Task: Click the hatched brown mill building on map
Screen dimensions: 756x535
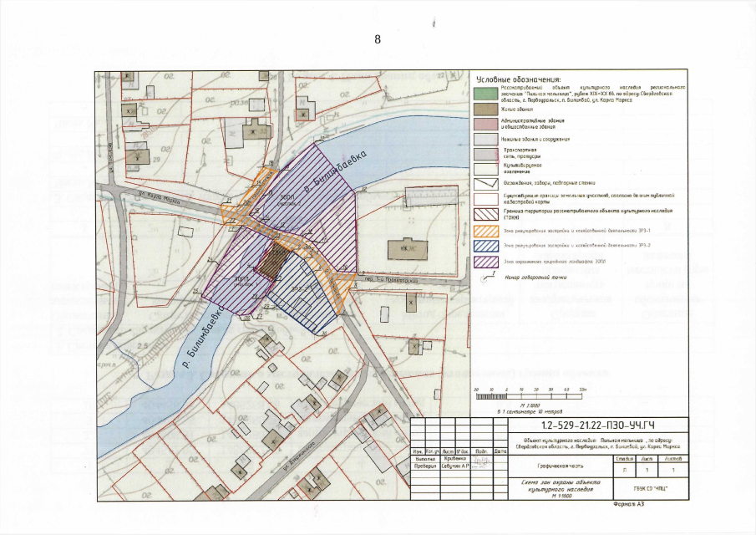Action: (268, 263)
